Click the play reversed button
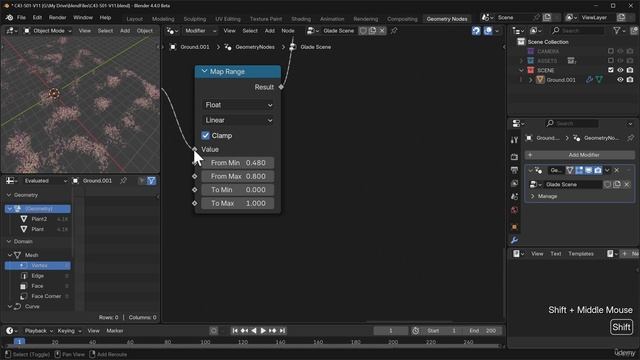This screenshot has width=640, height=360. click(254, 331)
